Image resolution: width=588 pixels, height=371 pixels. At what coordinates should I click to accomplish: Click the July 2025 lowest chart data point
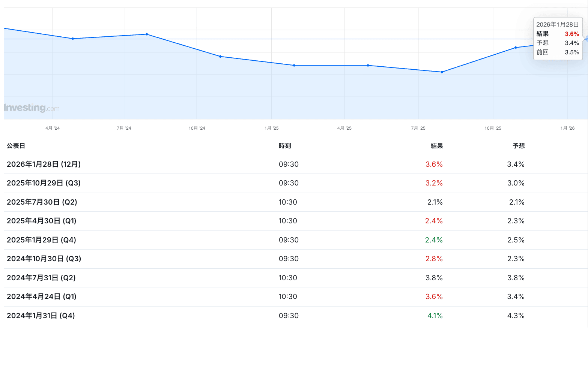click(x=442, y=72)
